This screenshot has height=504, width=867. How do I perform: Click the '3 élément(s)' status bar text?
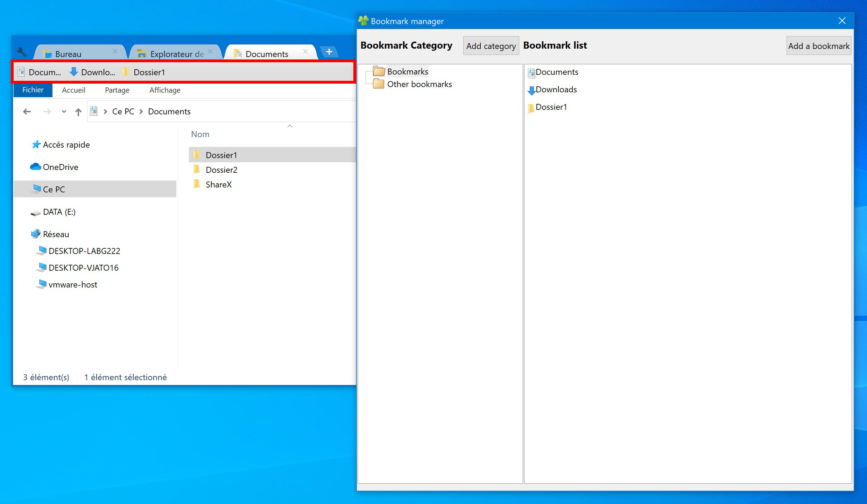(x=46, y=377)
